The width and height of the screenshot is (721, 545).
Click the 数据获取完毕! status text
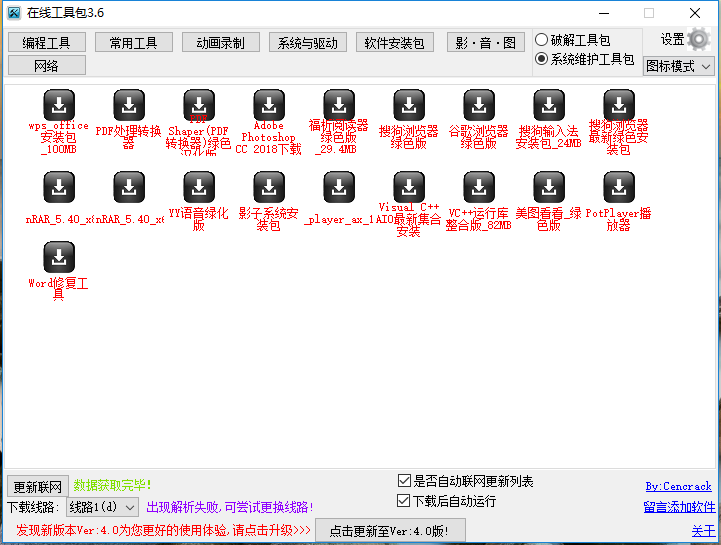click(x=112, y=485)
